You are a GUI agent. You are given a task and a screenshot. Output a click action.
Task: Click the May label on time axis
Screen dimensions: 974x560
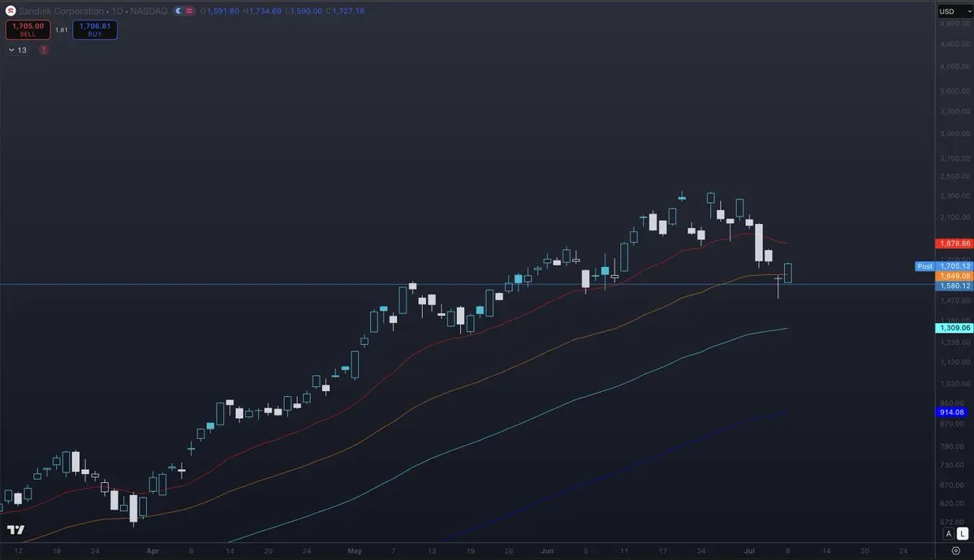click(354, 549)
